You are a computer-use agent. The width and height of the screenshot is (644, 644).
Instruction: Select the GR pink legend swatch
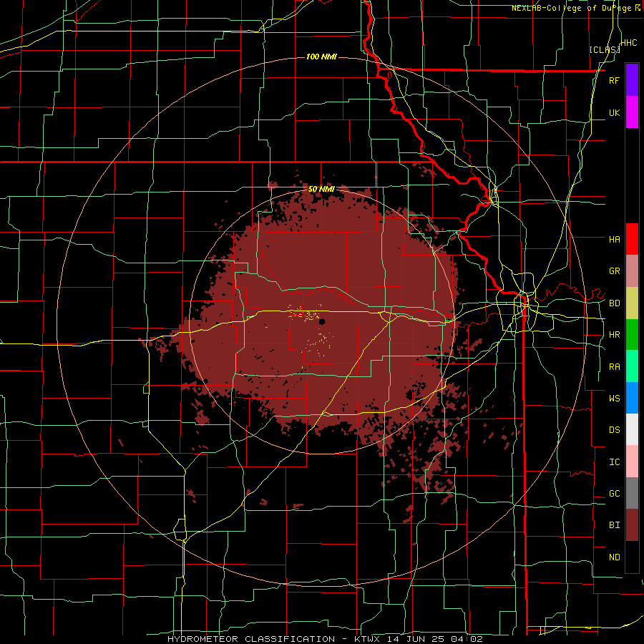pyautogui.click(x=632, y=270)
